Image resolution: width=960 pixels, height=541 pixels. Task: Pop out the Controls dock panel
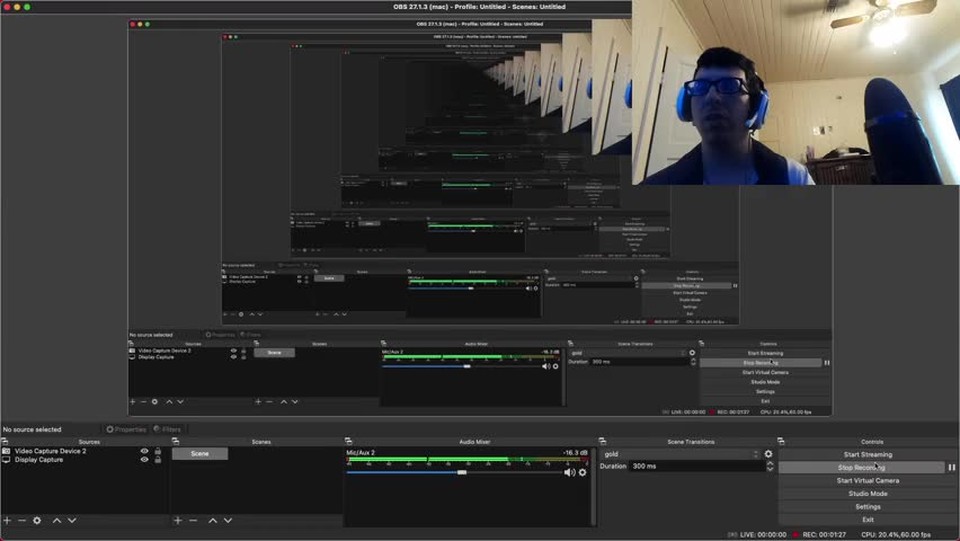pyautogui.click(x=782, y=441)
